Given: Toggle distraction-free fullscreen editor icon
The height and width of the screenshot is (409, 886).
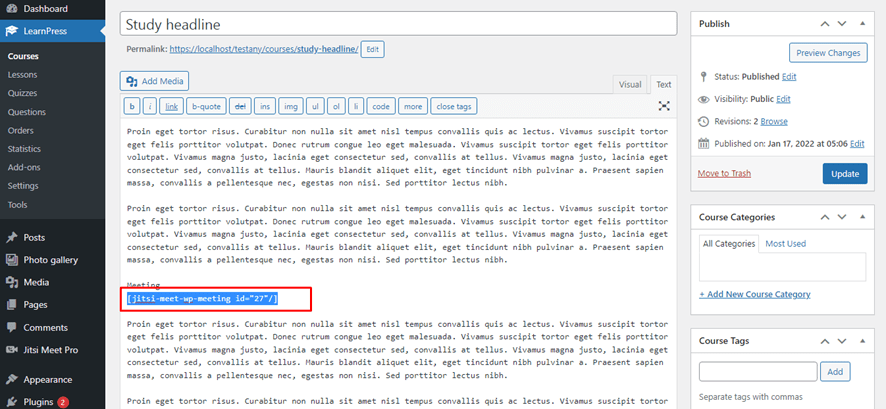Looking at the screenshot, I should click(x=664, y=106).
